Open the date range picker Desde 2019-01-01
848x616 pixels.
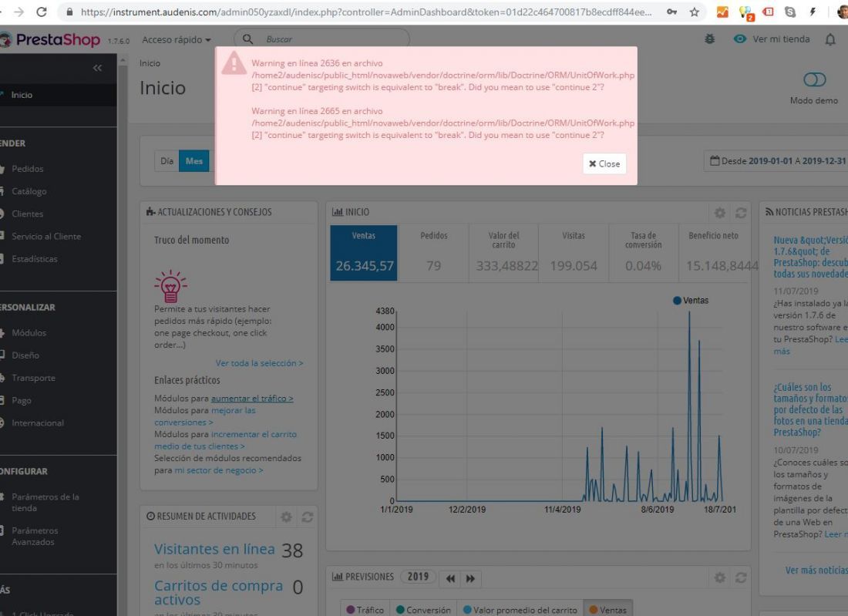pos(776,161)
